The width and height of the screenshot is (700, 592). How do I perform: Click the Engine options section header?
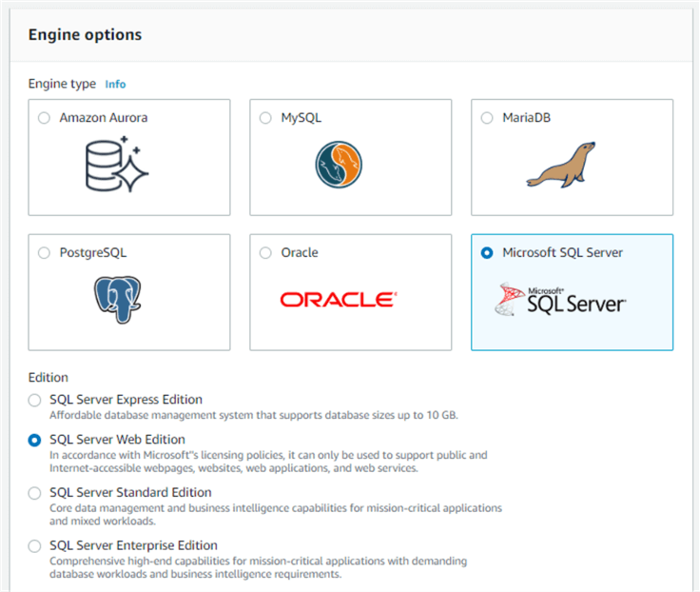85,35
